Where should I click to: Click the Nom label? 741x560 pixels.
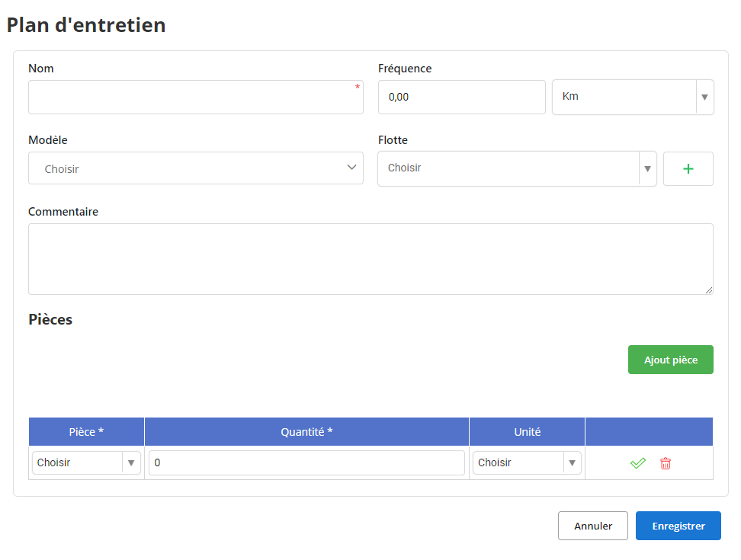click(x=41, y=69)
